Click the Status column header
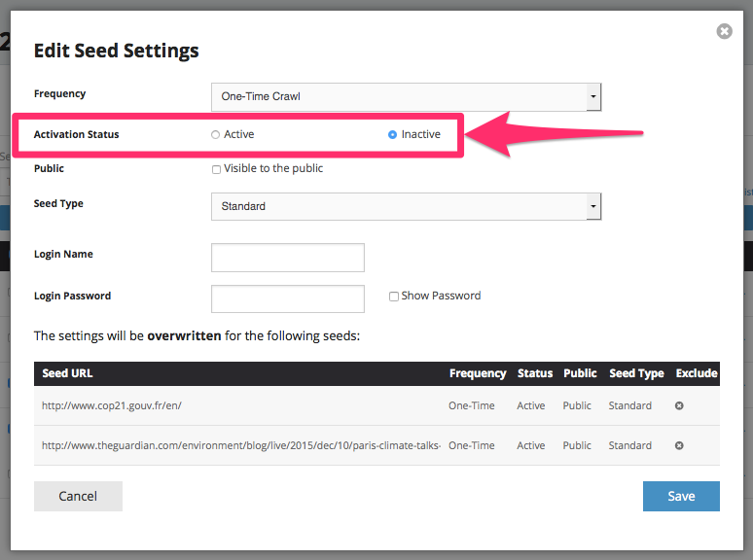 coord(534,373)
